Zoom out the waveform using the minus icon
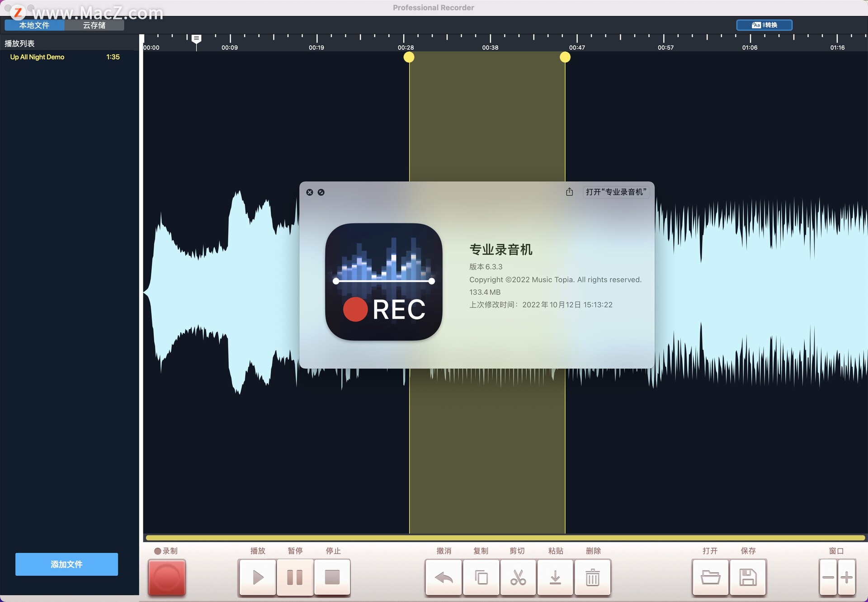 click(x=828, y=578)
